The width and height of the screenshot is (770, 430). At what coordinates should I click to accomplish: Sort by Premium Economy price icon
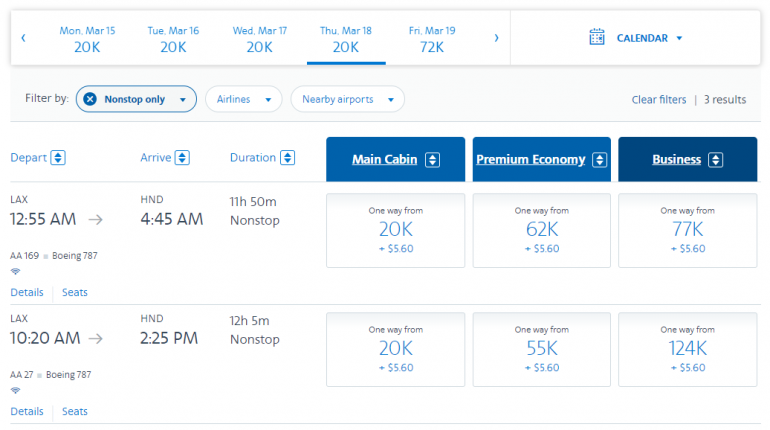click(x=599, y=160)
